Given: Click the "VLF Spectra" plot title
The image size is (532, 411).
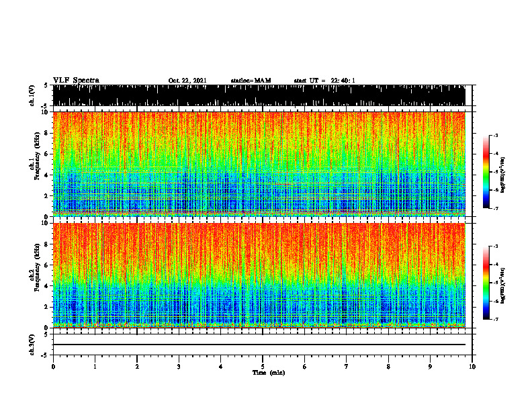Looking at the screenshot, I should 76,81.
